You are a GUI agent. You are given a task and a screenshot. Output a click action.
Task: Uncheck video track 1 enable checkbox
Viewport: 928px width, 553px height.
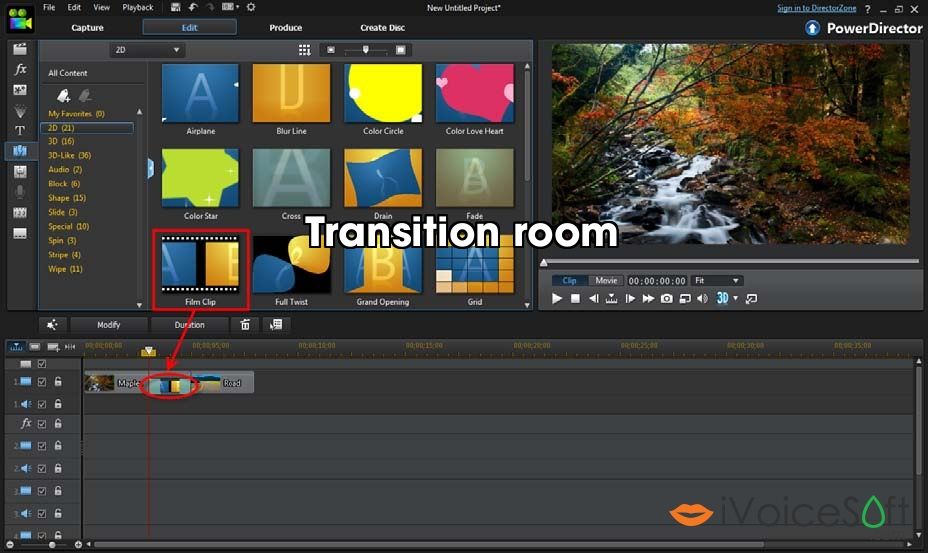tap(42, 382)
